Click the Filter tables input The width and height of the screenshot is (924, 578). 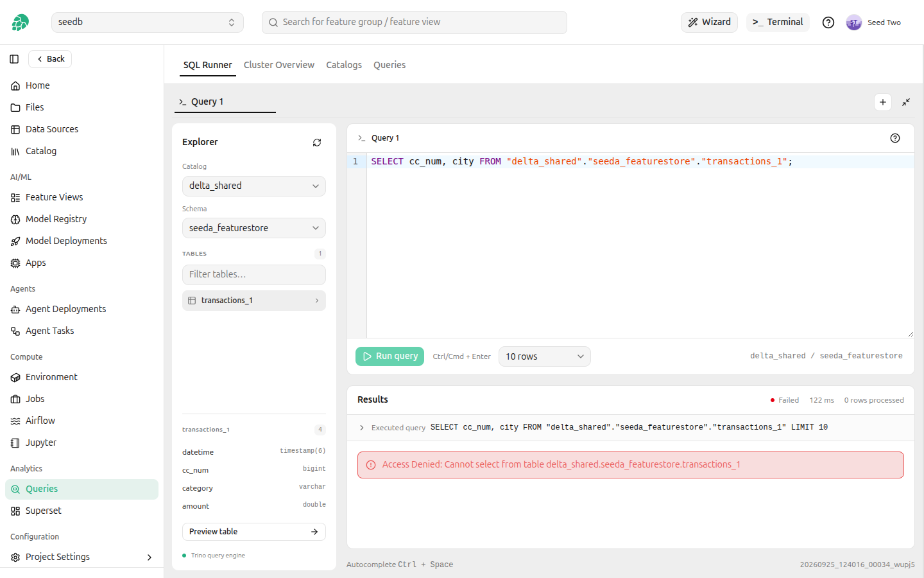254,275
